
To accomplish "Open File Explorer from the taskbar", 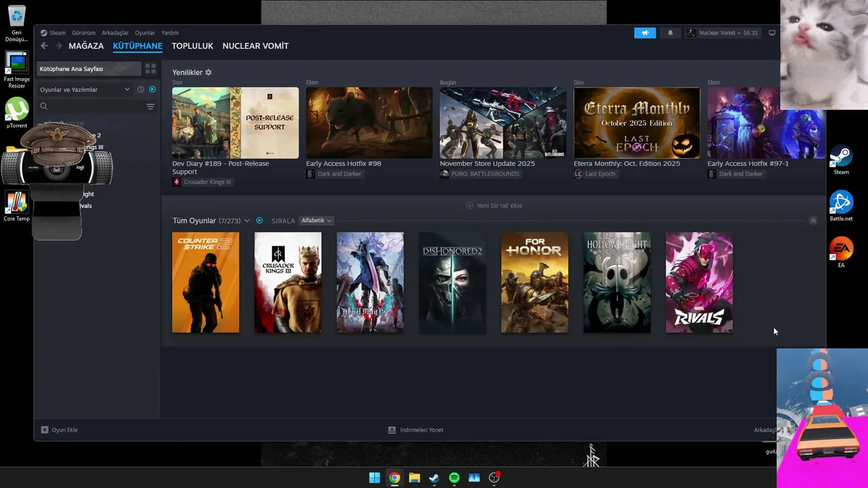I will pyautogui.click(x=414, y=478).
